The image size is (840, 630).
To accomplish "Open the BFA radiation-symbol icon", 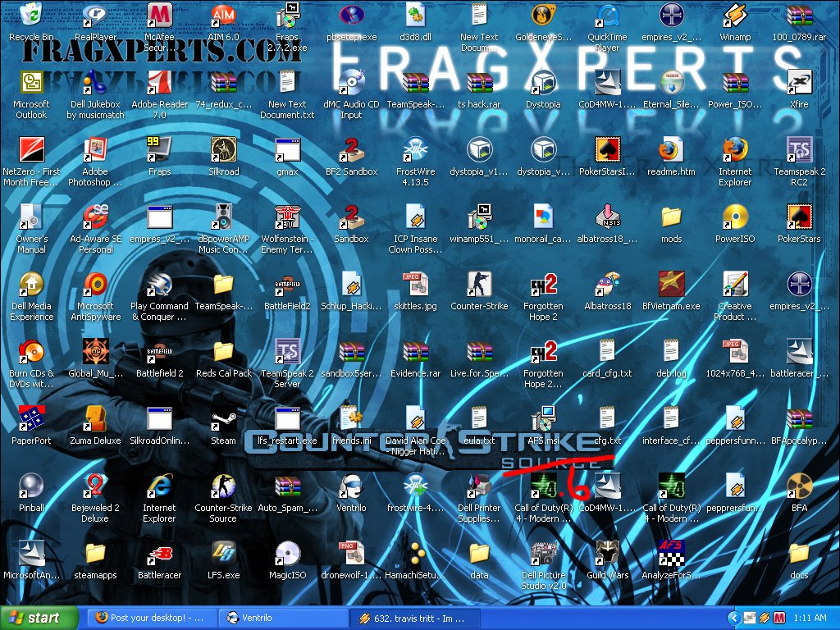I will click(x=799, y=486).
